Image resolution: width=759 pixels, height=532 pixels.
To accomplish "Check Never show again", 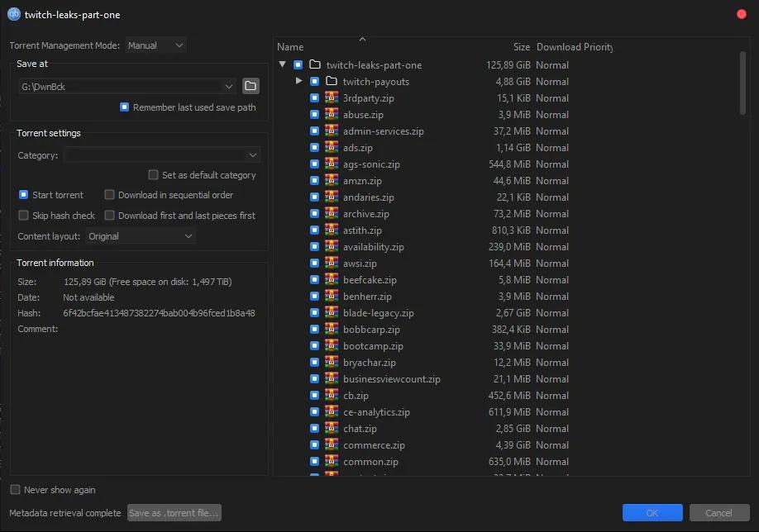I will [15, 489].
